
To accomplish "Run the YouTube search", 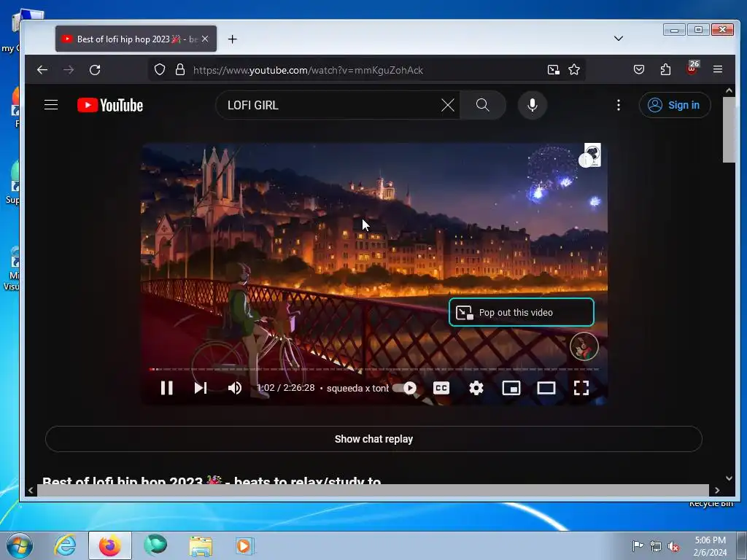I will pos(483,105).
